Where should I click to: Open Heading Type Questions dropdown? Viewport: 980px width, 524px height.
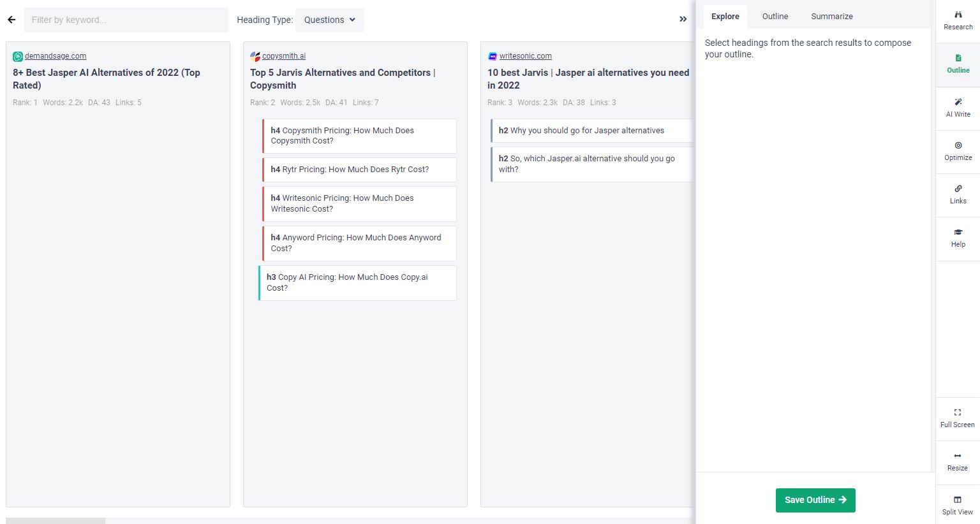click(330, 20)
